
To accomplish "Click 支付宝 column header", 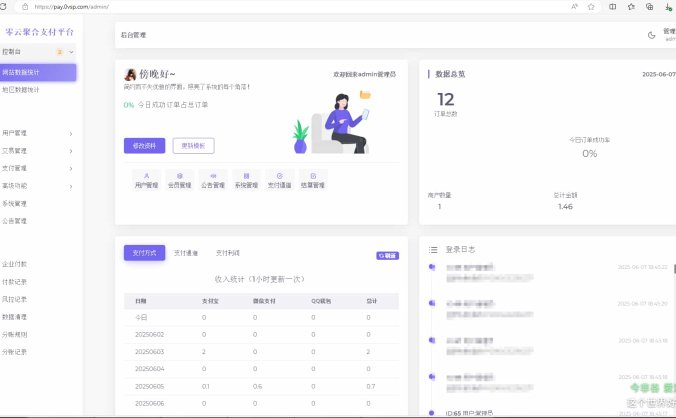I will 210,301.
